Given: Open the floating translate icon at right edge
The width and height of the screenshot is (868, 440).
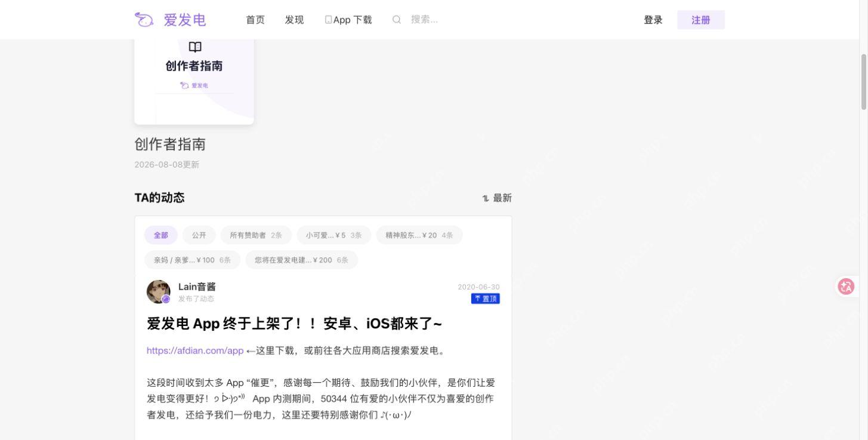Looking at the screenshot, I should pos(846,287).
